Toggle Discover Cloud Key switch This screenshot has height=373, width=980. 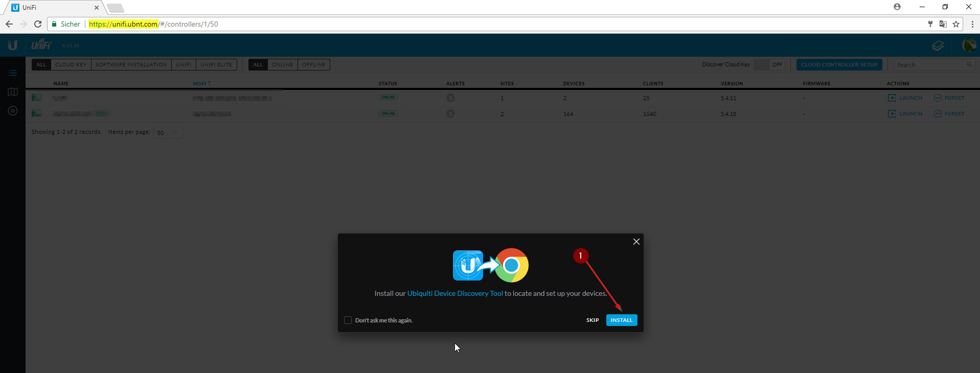pos(768,64)
